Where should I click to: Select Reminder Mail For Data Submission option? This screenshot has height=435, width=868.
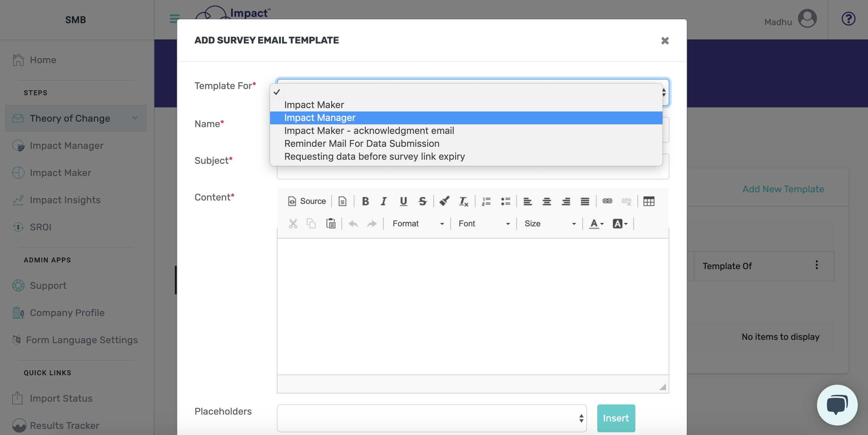466,143
